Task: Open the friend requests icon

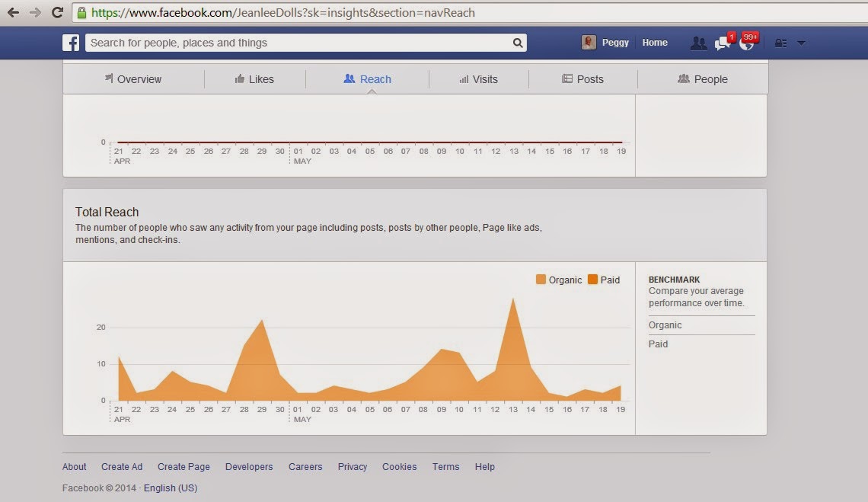Action: (x=699, y=43)
